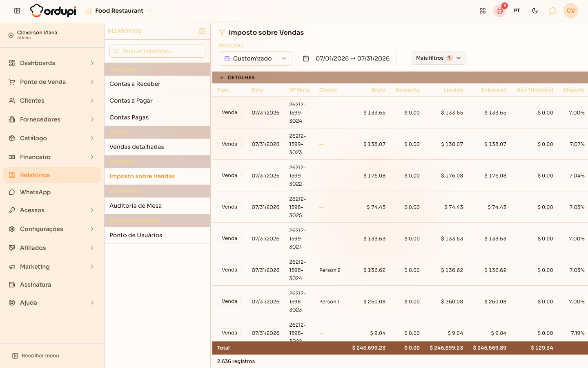
Task: Open printer notifications icon
Action: coord(500,11)
